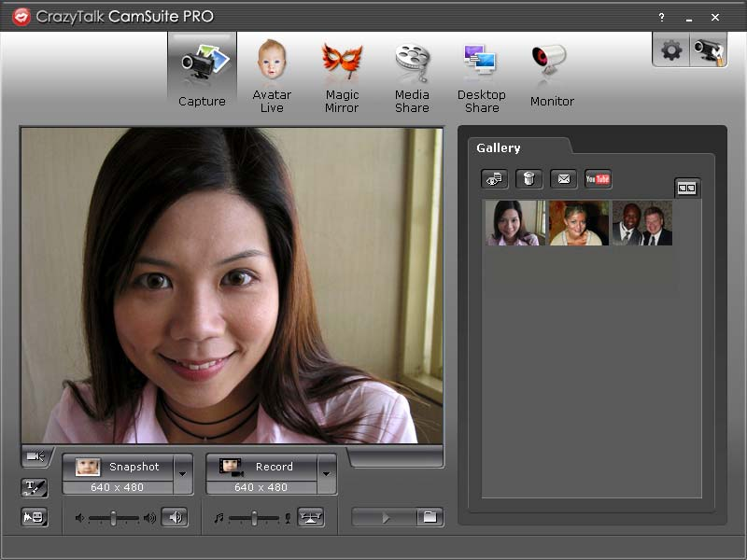
Task: Click the CrazyTalk lips logo
Action: [x=21, y=17]
